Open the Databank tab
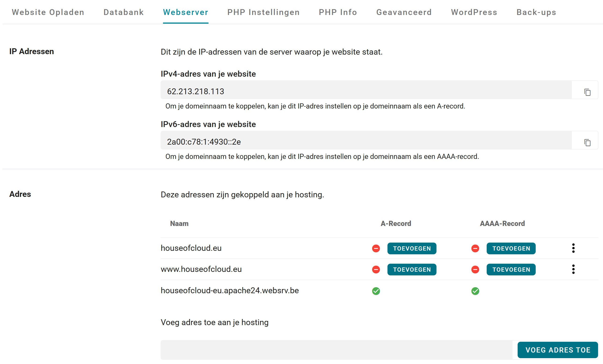 [x=124, y=12]
